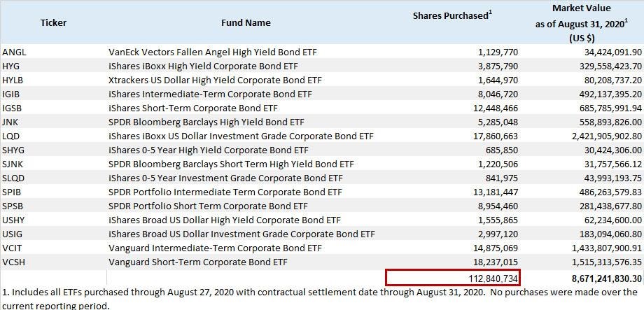Click the Fund Name column header

(x=246, y=22)
